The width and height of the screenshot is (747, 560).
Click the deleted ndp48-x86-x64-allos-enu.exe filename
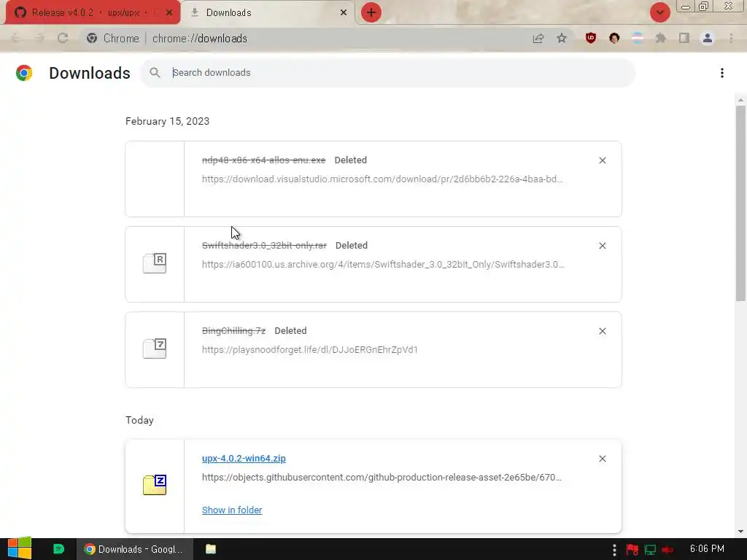click(264, 160)
